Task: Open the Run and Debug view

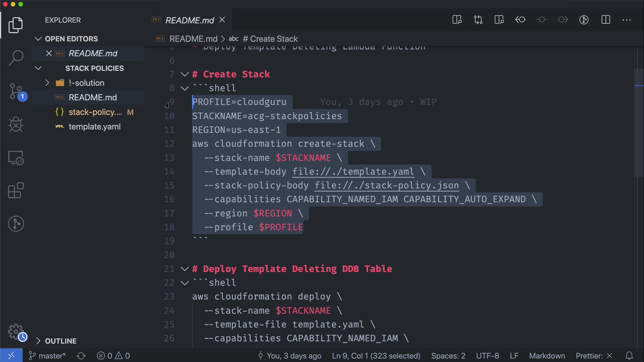Action: click(x=16, y=124)
